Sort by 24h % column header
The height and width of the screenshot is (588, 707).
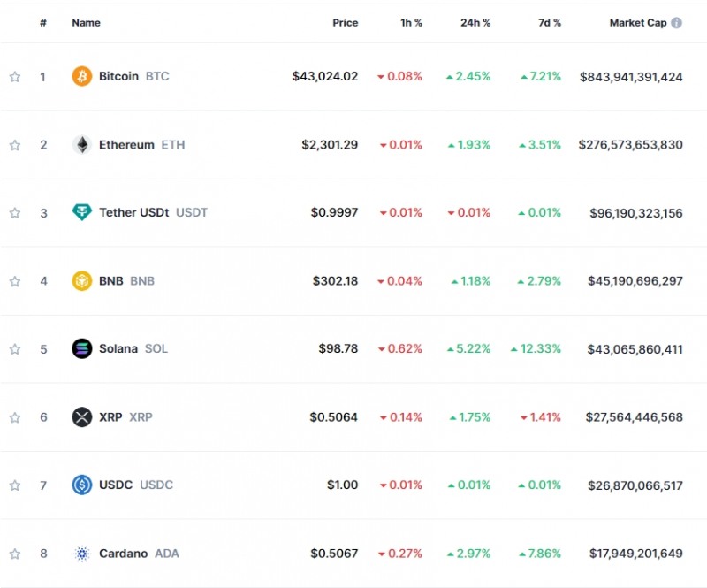(475, 23)
